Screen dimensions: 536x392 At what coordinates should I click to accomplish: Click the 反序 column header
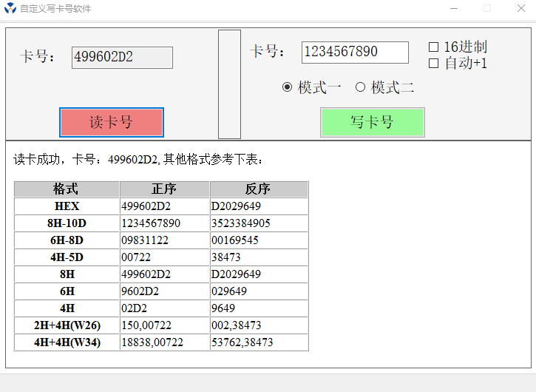[x=259, y=189]
